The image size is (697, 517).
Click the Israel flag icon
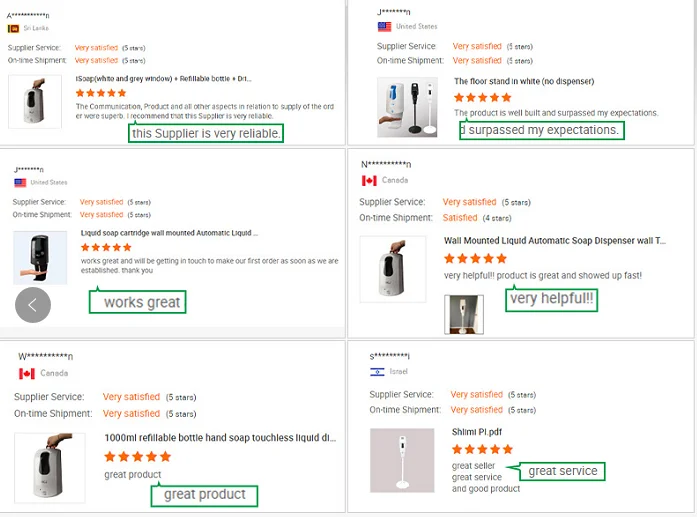377,371
